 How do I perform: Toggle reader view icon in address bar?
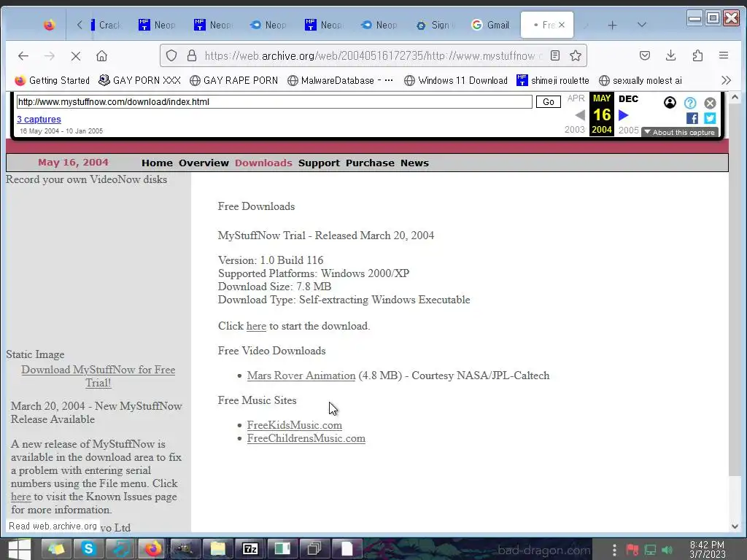[x=555, y=55]
